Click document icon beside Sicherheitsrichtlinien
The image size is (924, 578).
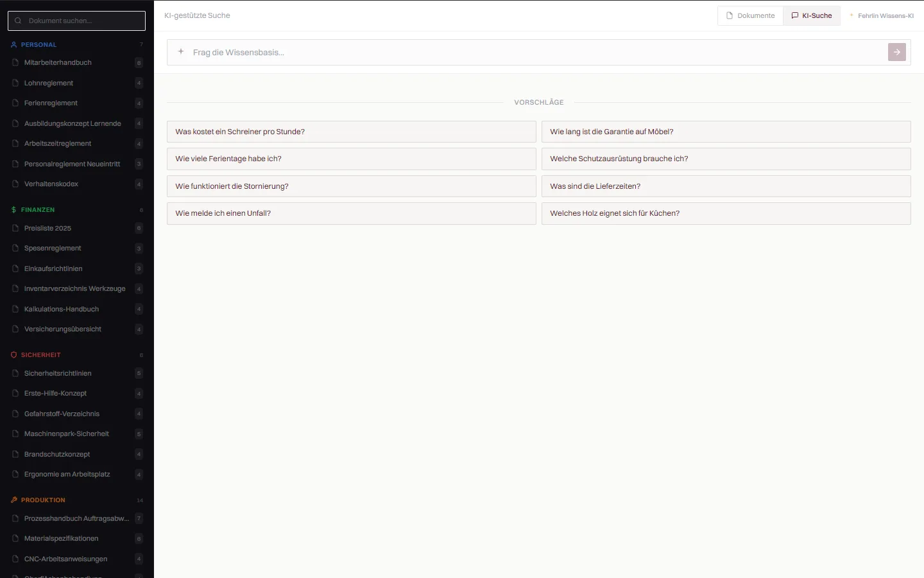click(x=15, y=373)
